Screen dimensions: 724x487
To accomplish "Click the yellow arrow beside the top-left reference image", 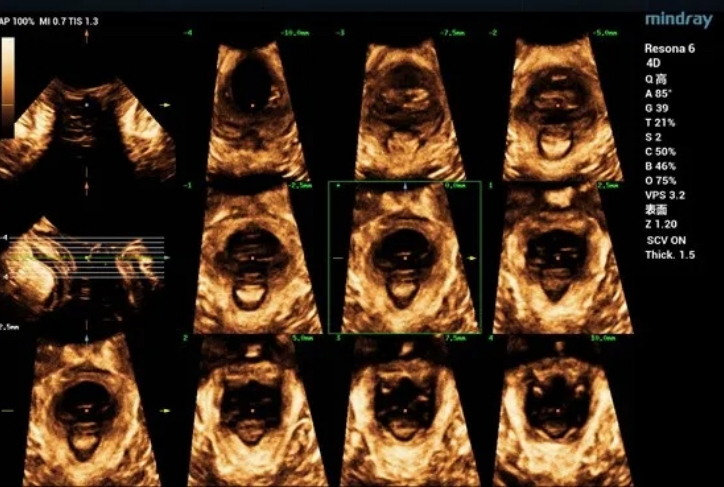I will click(x=166, y=104).
